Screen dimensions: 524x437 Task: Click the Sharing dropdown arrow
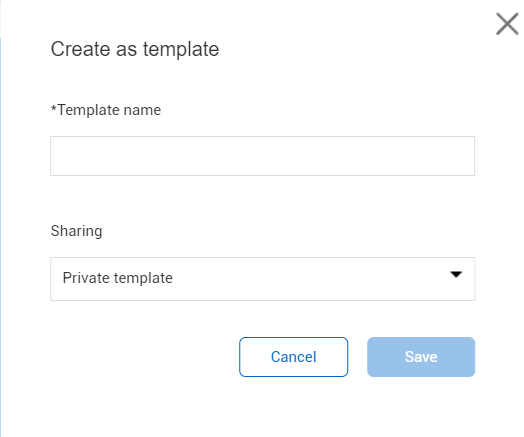456,274
